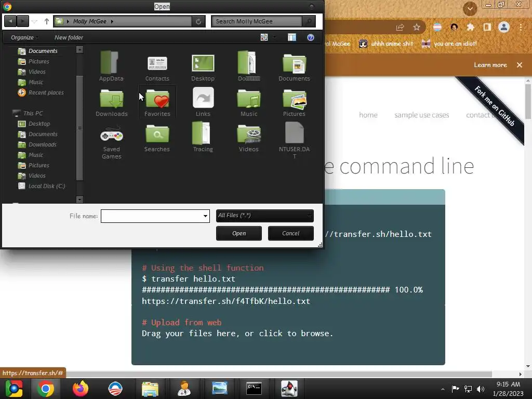Screen dimensions: 532x399
Task: Toggle Chrome side panel icon
Action: 487,27
